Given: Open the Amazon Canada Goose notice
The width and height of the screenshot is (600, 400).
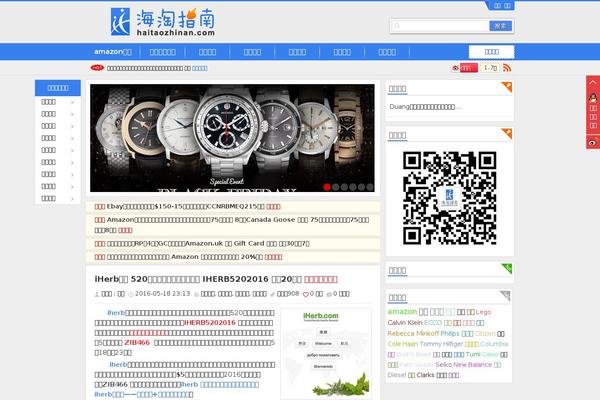Looking at the screenshot, I should click(232, 225).
